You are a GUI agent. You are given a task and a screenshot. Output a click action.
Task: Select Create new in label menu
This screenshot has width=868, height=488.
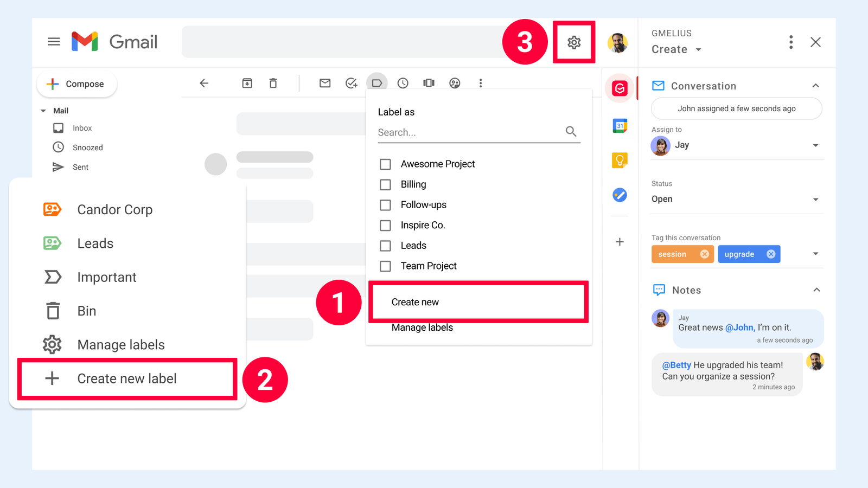(x=416, y=302)
